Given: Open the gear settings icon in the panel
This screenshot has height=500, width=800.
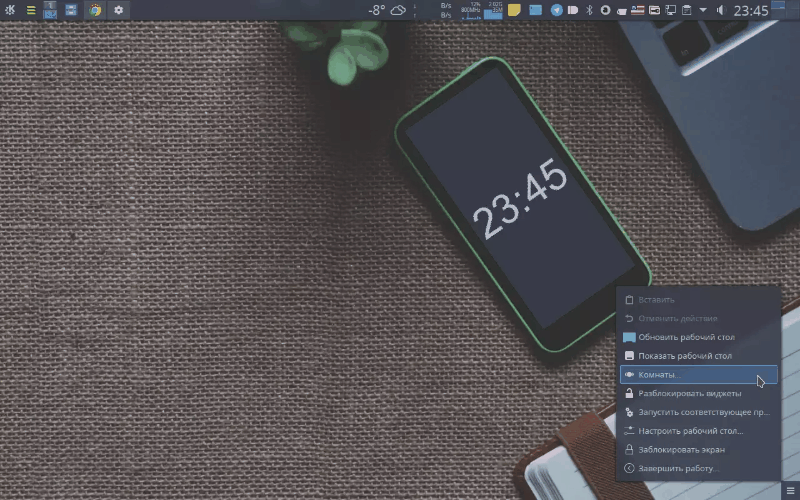Looking at the screenshot, I should [118, 10].
